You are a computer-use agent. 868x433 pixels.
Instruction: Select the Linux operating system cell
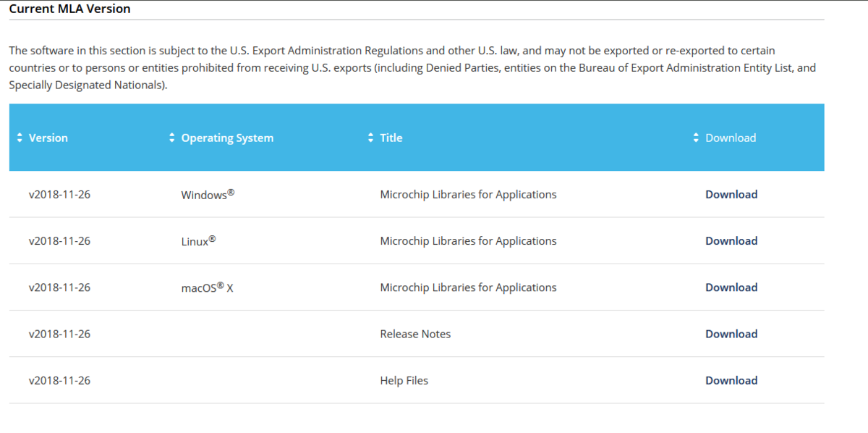[x=199, y=240]
